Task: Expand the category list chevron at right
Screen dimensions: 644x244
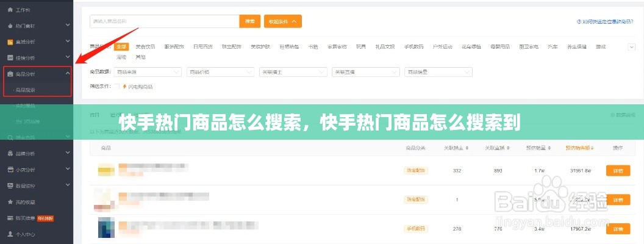Action: 631,46
